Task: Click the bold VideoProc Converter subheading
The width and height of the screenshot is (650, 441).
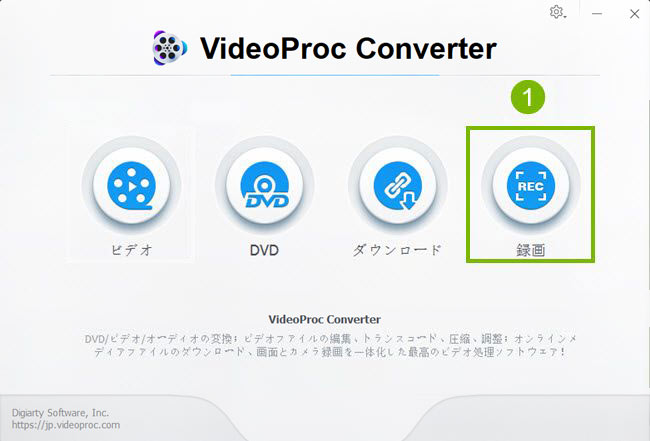Action: tap(325, 320)
